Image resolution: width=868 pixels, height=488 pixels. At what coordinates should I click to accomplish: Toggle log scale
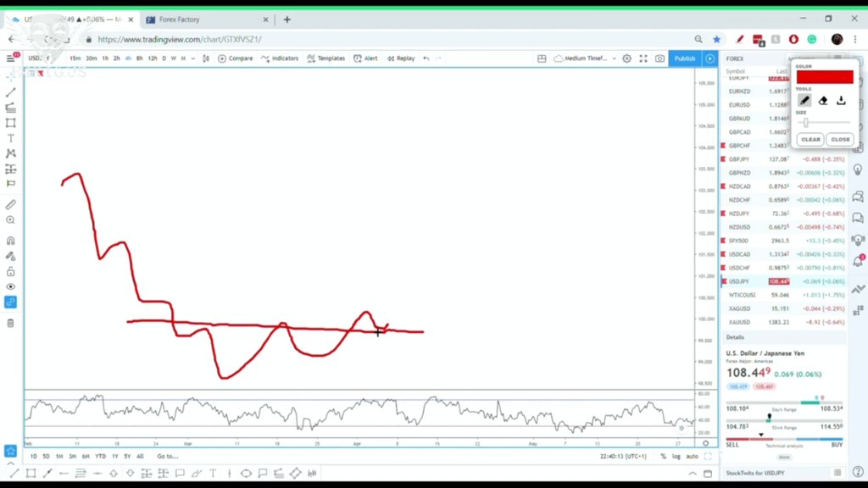click(x=676, y=457)
